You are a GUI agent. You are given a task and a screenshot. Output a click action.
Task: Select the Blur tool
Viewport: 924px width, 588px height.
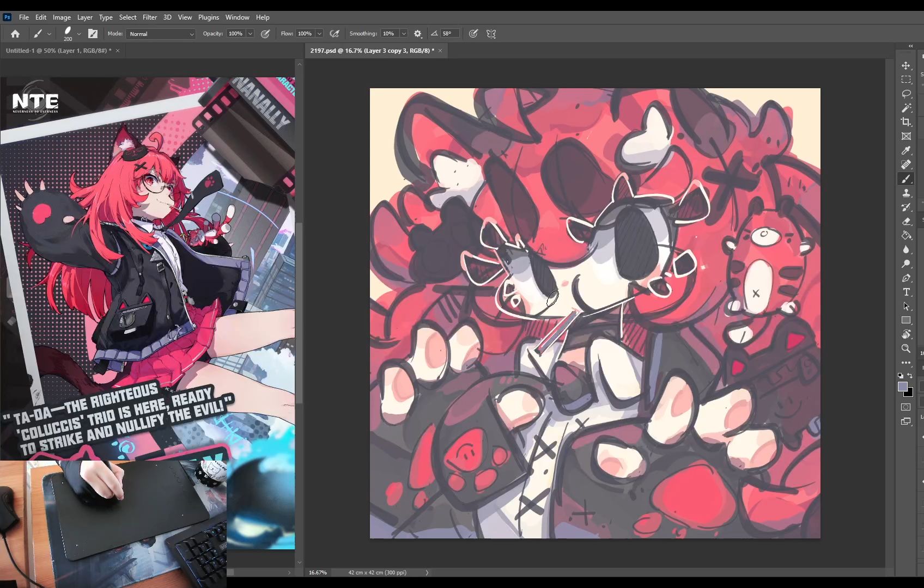[906, 249]
